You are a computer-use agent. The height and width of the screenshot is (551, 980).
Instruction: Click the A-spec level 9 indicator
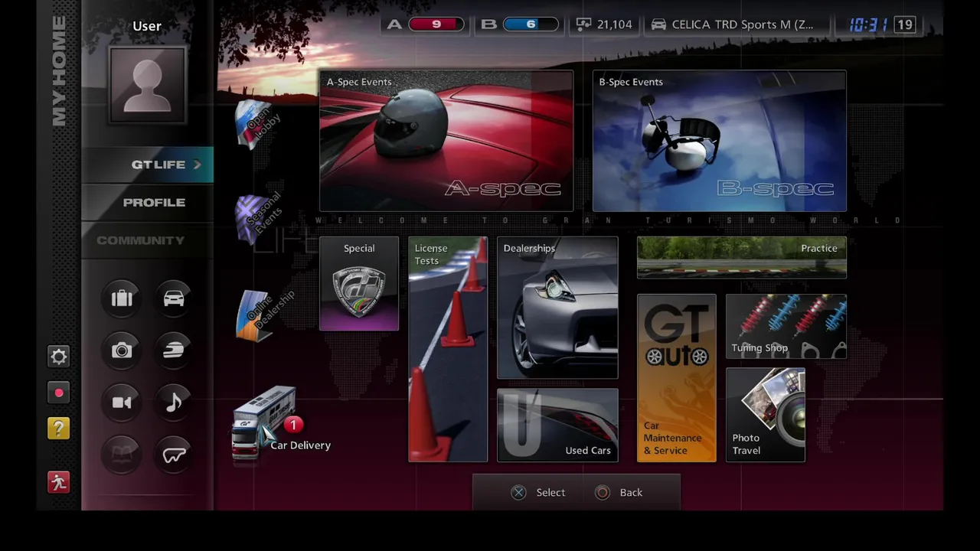[x=426, y=24]
